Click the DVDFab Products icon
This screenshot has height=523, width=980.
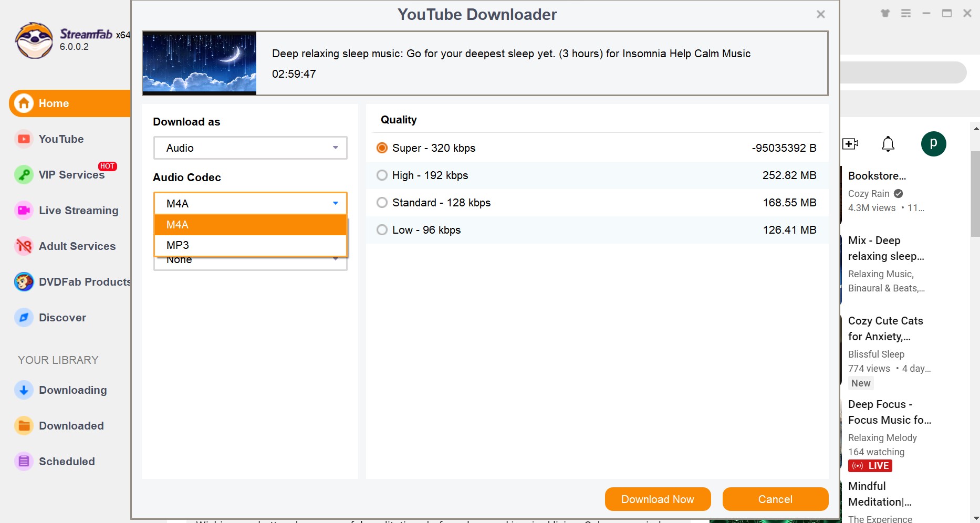click(24, 282)
